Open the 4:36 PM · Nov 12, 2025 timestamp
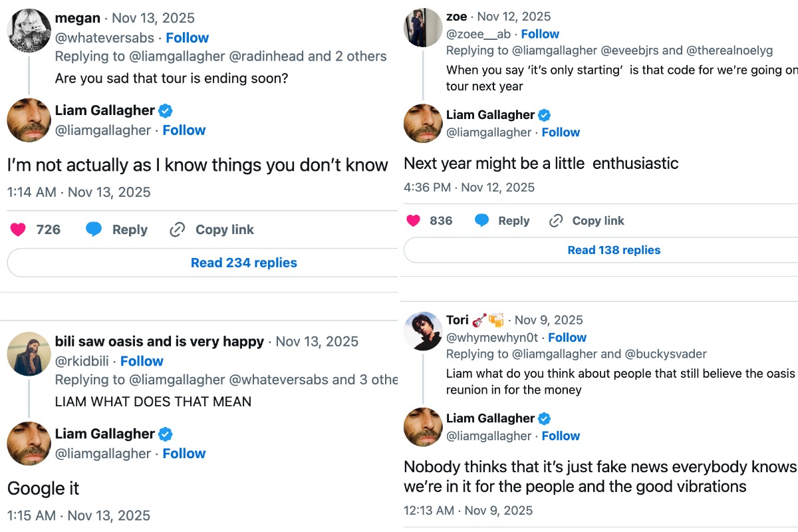The width and height of the screenshot is (798, 532). (x=469, y=188)
